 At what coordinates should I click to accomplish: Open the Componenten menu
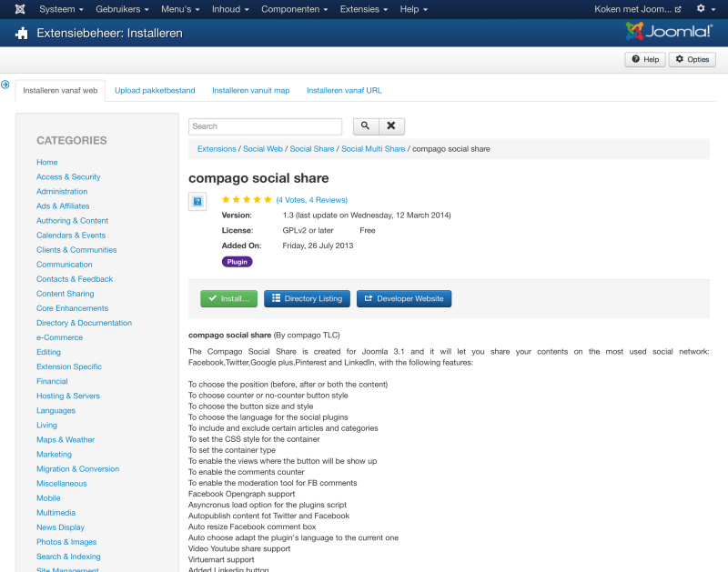pyautogui.click(x=294, y=9)
